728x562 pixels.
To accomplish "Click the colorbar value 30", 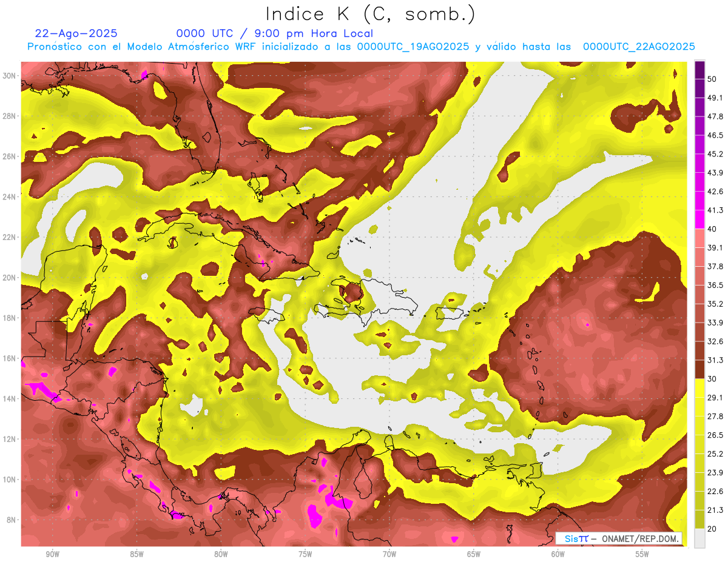I will [x=712, y=379].
